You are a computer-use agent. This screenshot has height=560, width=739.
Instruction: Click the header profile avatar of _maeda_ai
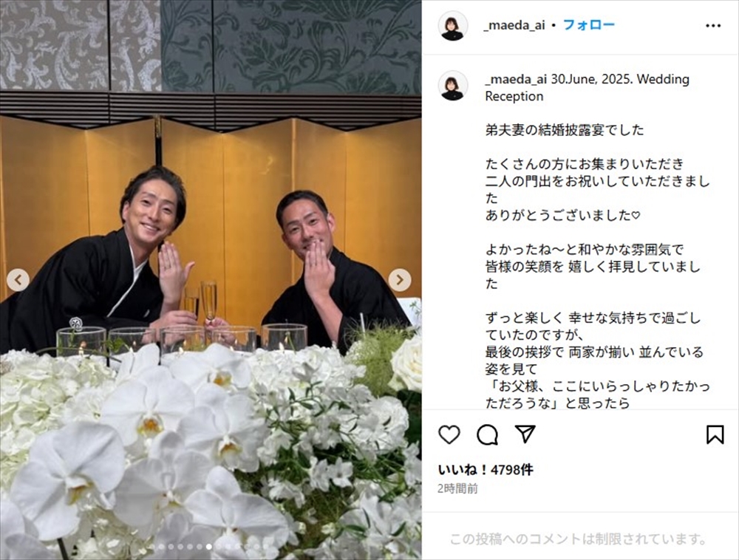[x=453, y=25]
